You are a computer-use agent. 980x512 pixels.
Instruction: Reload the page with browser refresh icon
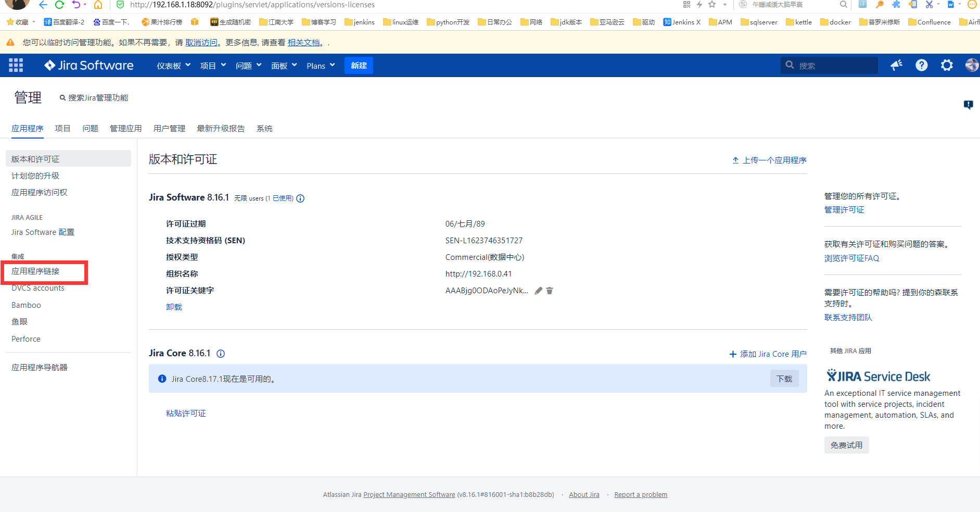(x=59, y=5)
